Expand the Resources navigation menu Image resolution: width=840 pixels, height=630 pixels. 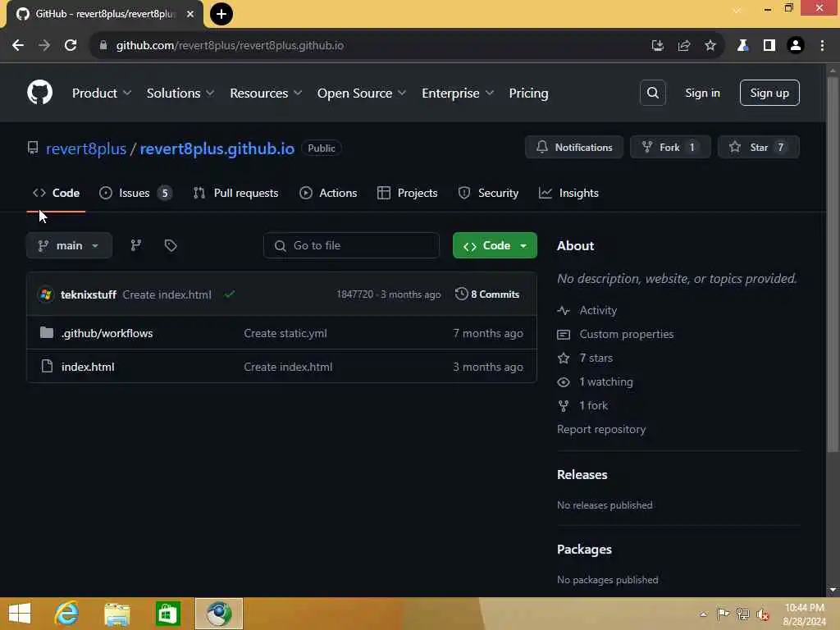pos(267,94)
